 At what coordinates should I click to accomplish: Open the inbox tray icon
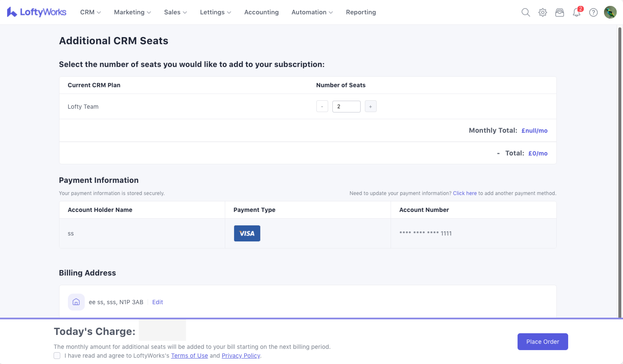click(560, 12)
